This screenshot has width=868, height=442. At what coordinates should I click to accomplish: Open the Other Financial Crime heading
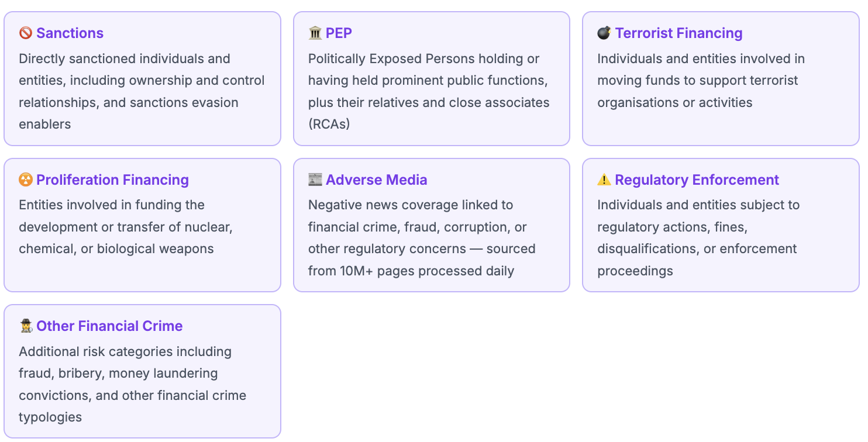(109, 326)
